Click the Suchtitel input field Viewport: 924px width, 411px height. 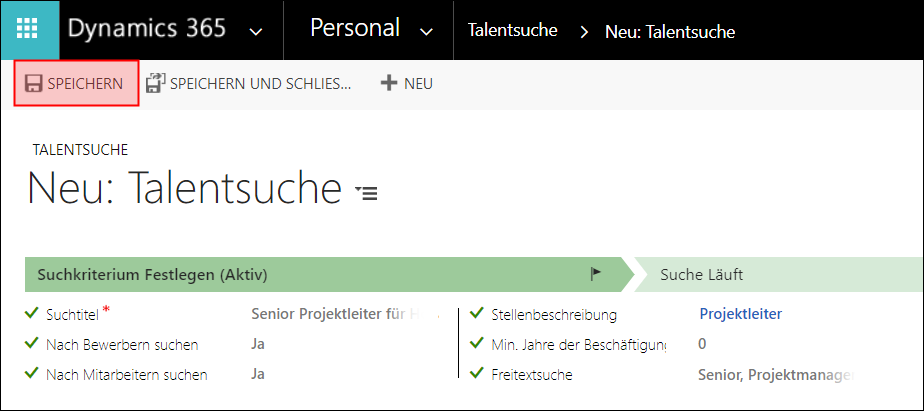coord(345,314)
